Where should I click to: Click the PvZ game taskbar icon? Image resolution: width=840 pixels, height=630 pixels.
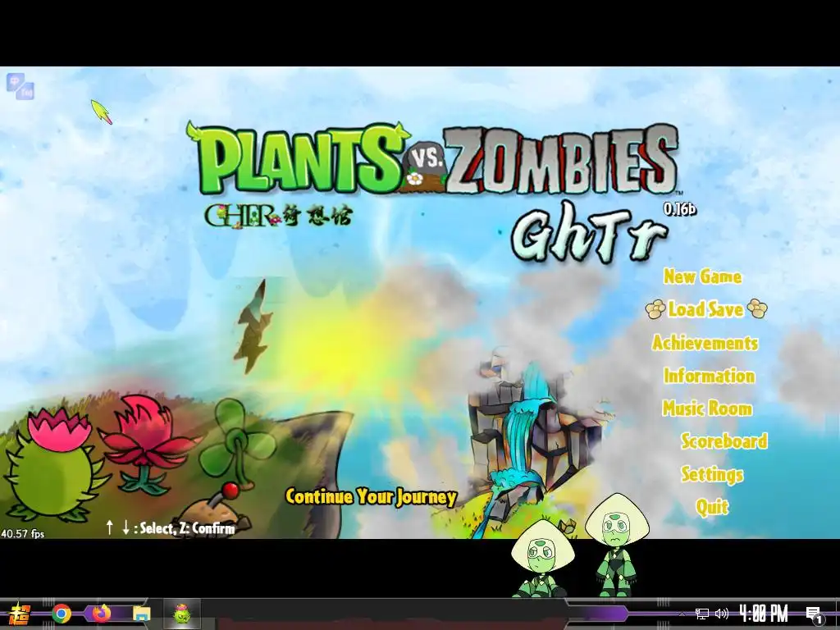[x=181, y=614]
